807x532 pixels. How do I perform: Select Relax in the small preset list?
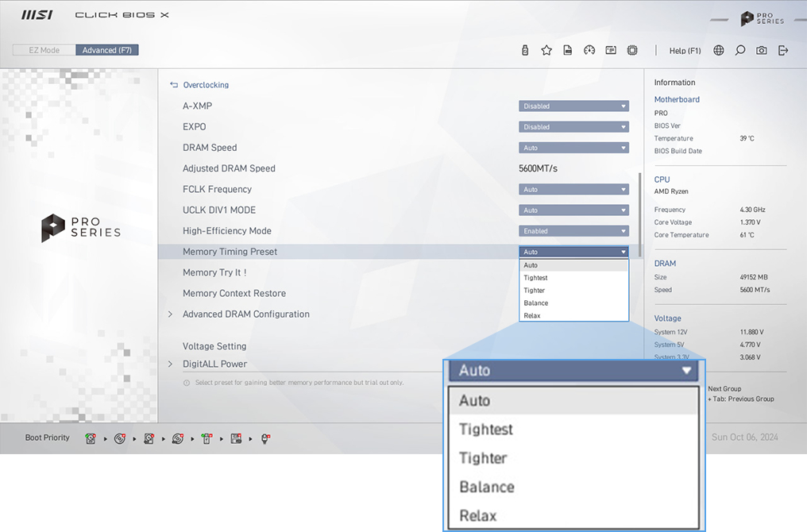(x=532, y=315)
